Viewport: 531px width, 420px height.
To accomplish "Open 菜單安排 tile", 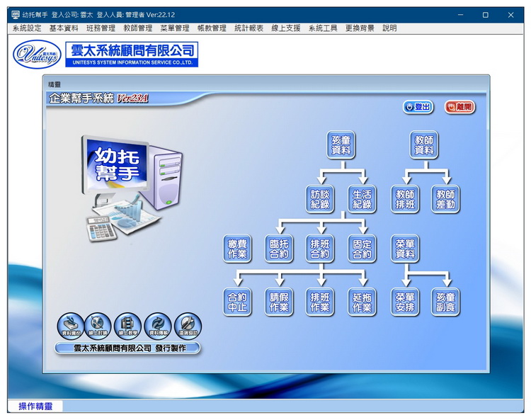I will pos(405,302).
